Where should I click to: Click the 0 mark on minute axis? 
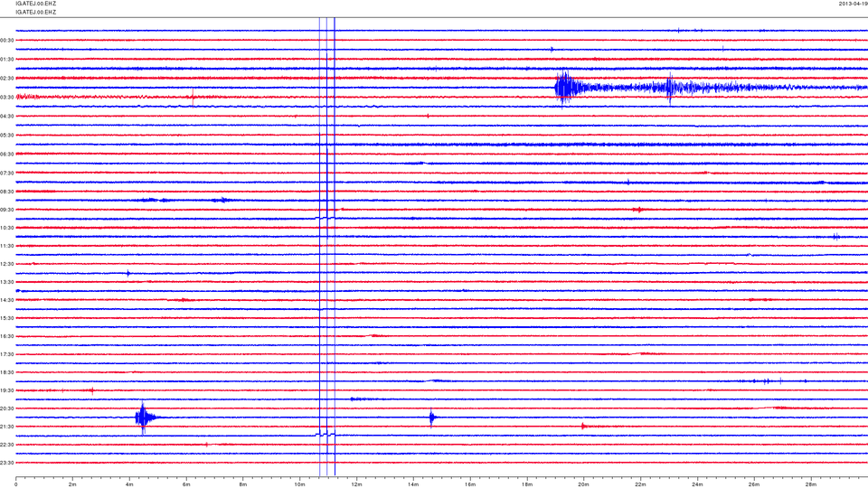click(16, 484)
